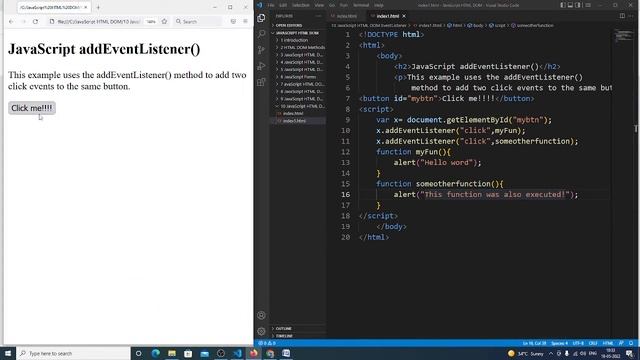This screenshot has height=360, width=640.
Task: Toggle secondary sidebar layout icon in title bar
Action: pos(578,5)
